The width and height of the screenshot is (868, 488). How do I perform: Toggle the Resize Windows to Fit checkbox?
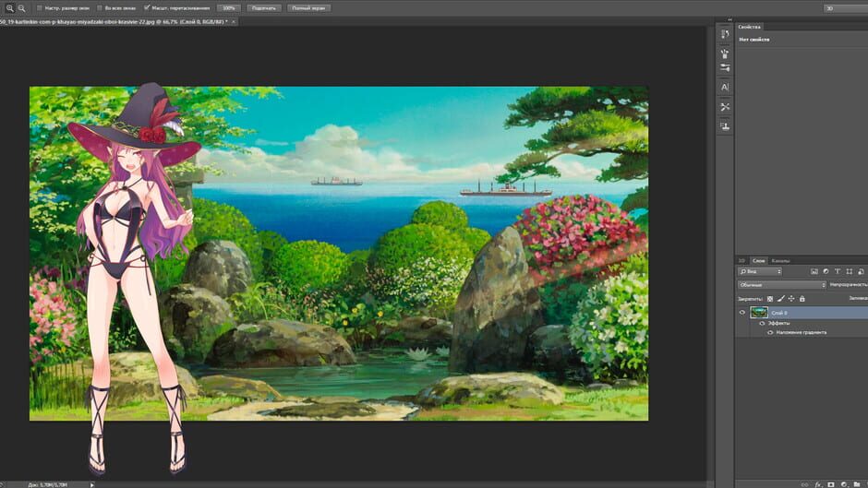point(40,8)
